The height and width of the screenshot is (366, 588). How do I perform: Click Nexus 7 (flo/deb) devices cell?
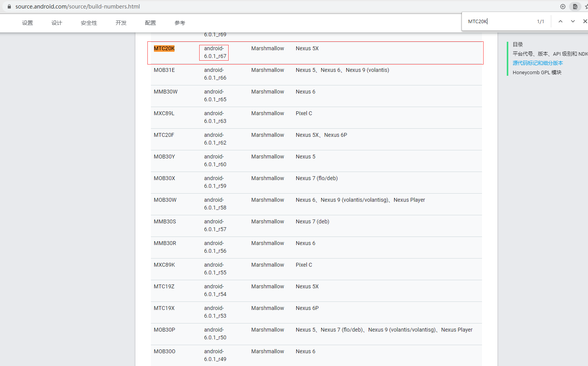(316, 178)
